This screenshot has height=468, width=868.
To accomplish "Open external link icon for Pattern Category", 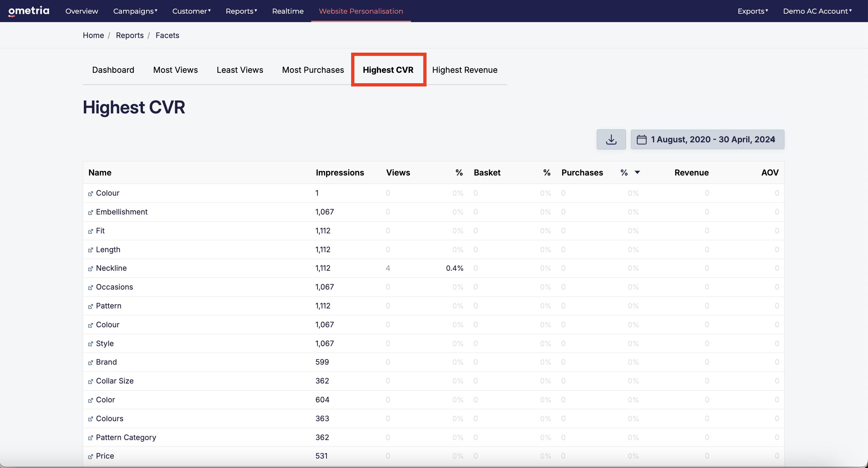I will point(90,438).
